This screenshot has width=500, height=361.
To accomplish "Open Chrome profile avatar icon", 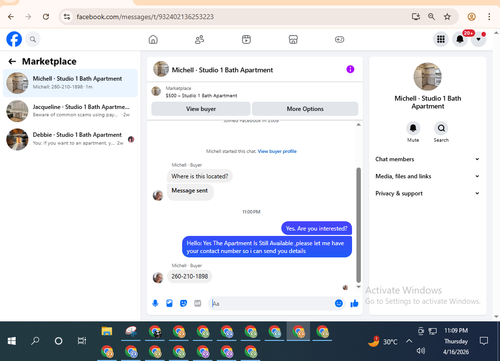I will (471, 17).
